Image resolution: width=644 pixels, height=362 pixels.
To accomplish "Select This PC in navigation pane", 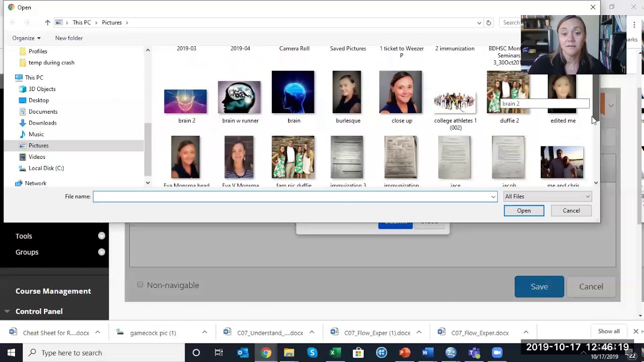I will 34,77.
